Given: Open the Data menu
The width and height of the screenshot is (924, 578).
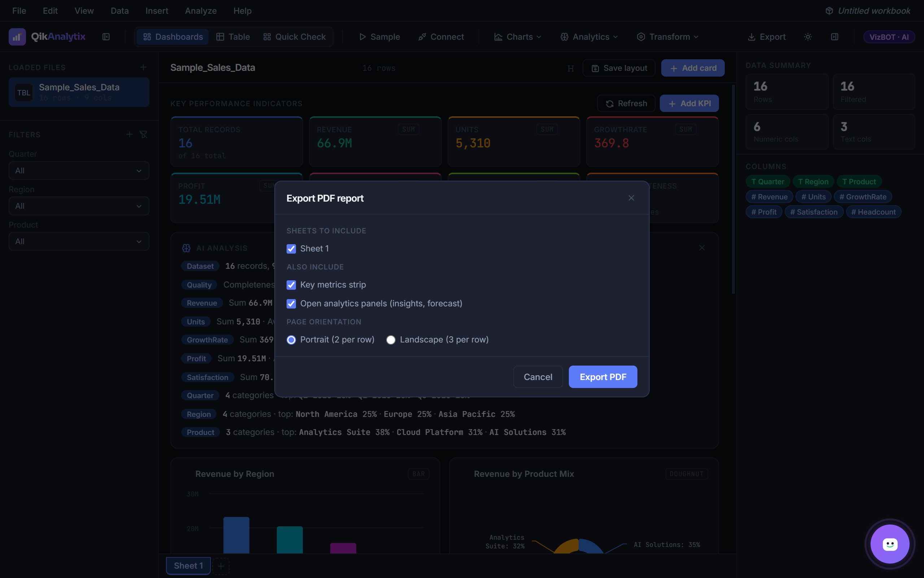Looking at the screenshot, I should pyautogui.click(x=119, y=11).
